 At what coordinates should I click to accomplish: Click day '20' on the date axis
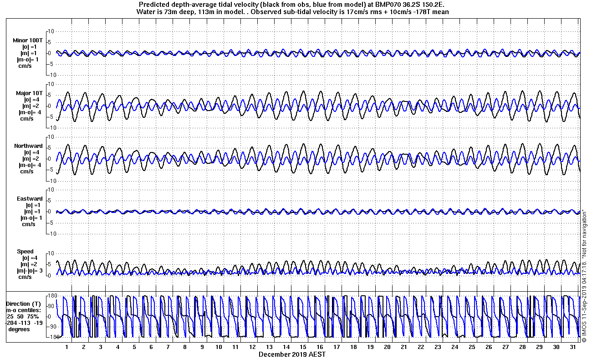tap(387, 347)
